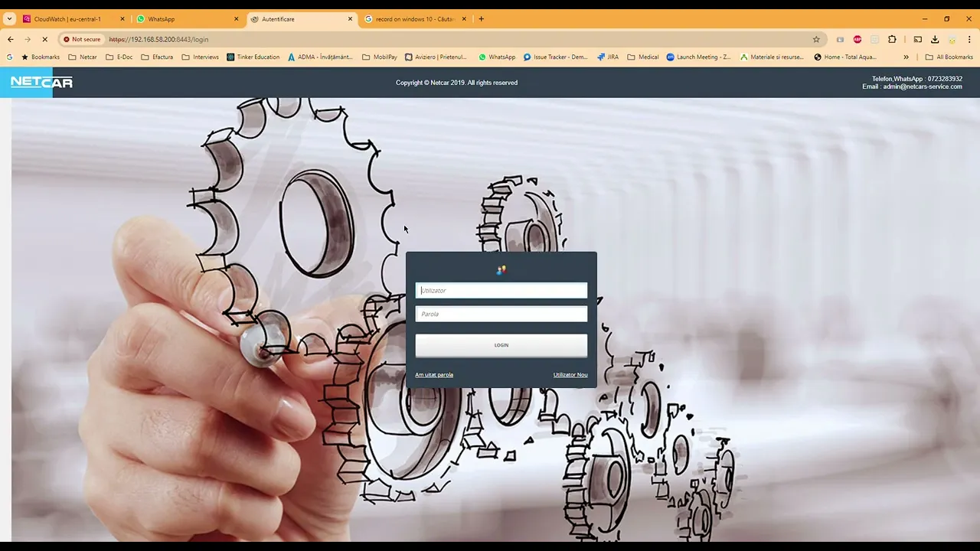Click the users icon above login form

pyautogui.click(x=501, y=269)
